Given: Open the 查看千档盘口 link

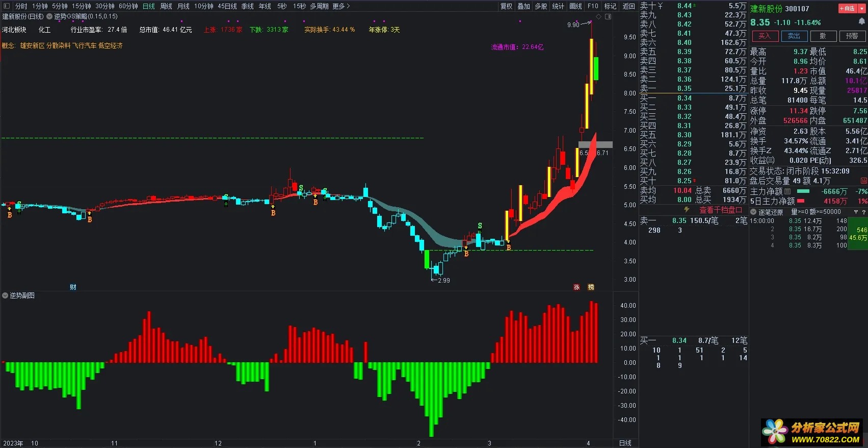Looking at the screenshot, I should coord(721,210).
